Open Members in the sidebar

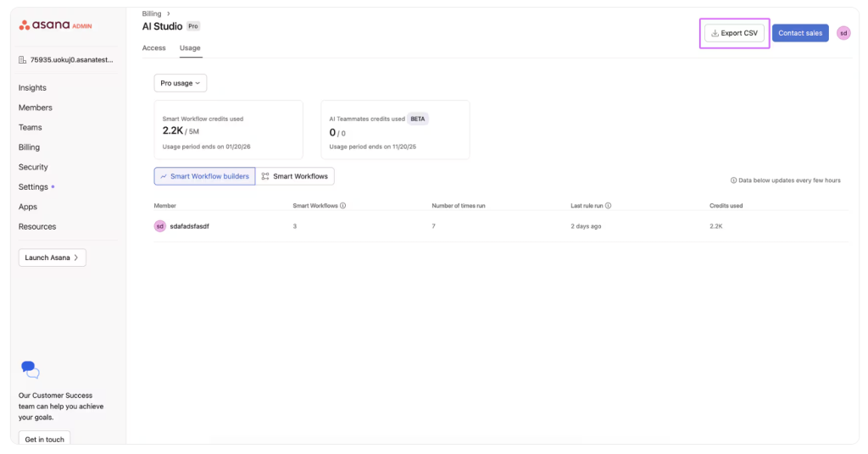coord(36,108)
